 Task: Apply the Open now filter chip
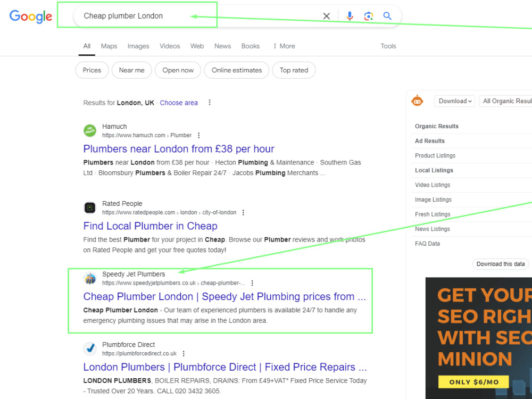tap(178, 70)
